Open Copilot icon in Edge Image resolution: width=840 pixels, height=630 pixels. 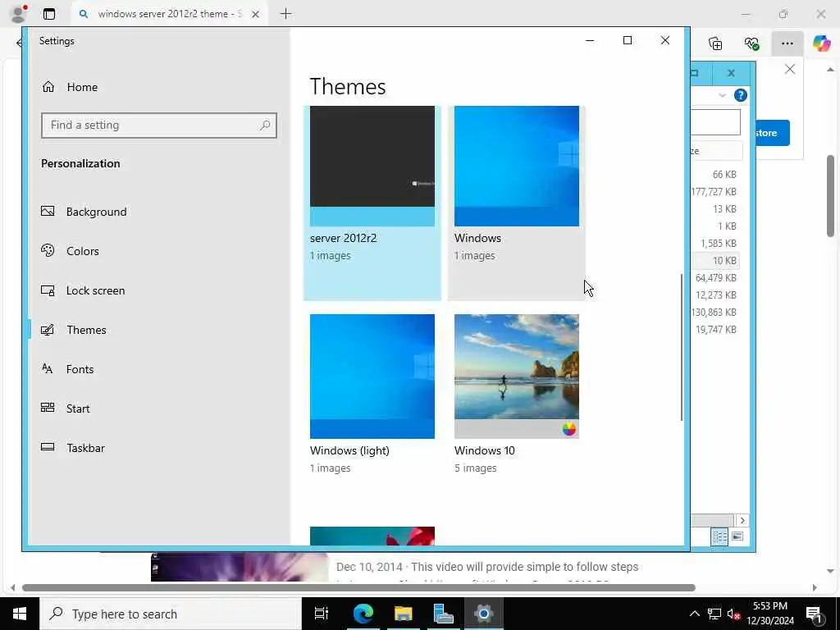pyautogui.click(x=821, y=43)
